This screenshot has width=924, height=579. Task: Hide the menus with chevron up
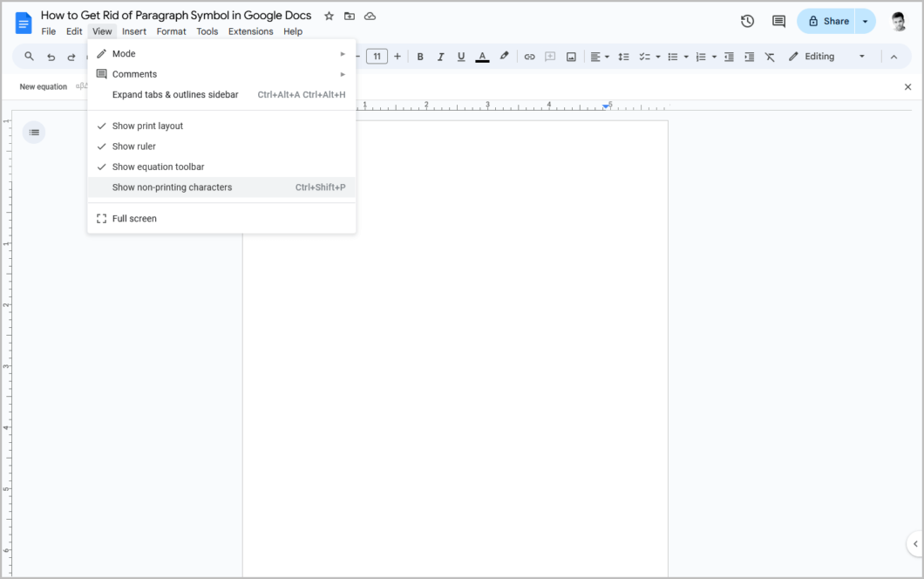pyautogui.click(x=894, y=57)
